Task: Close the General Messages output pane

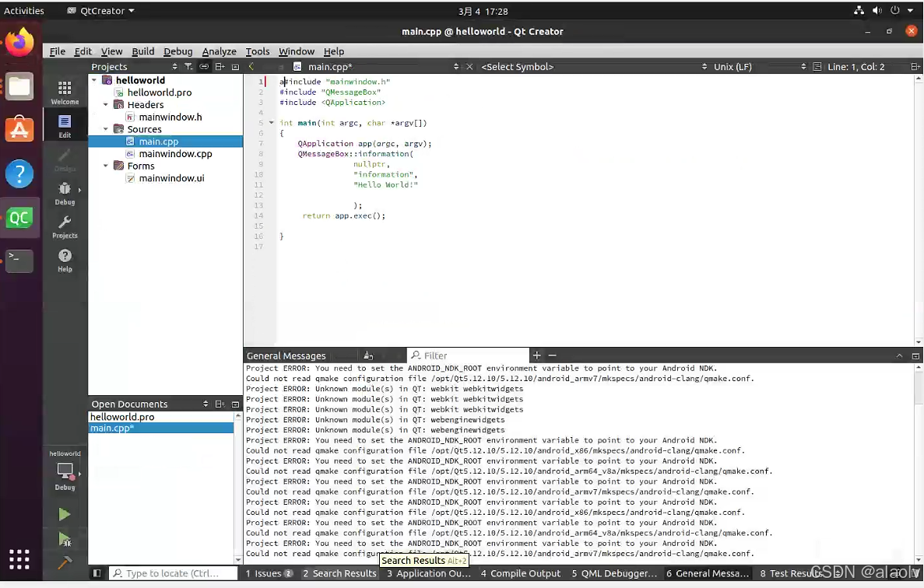Action: [915, 355]
